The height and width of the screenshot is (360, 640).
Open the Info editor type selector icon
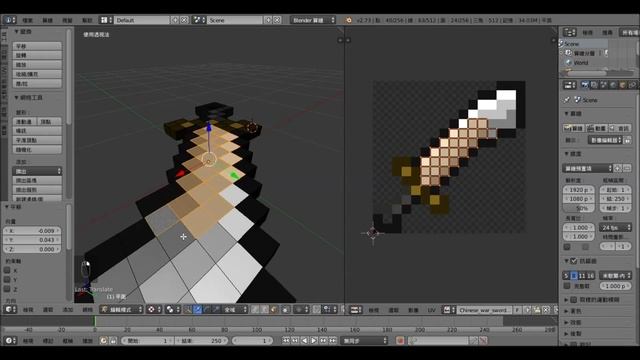coord(9,20)
